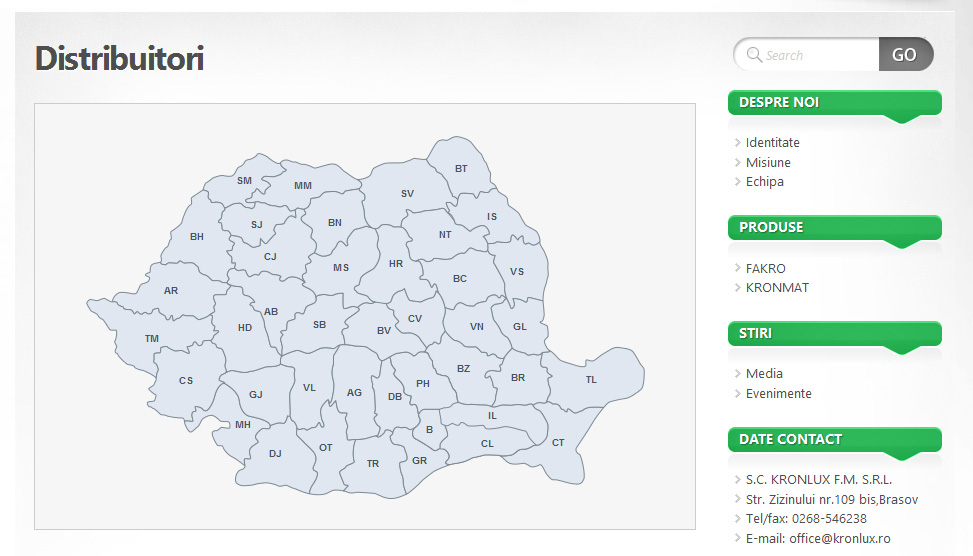Open the Identitate link
Viewport: 973px width, 556px height.
(x=773, y=143)
